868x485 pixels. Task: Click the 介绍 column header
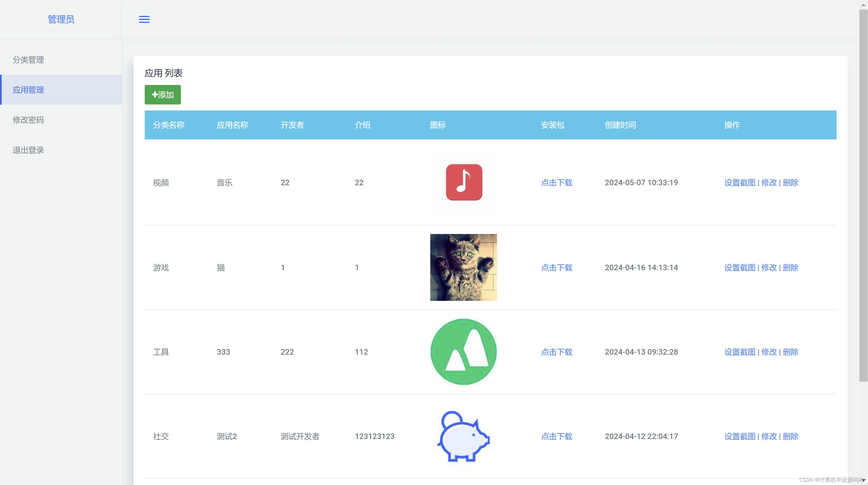[363, 125]
